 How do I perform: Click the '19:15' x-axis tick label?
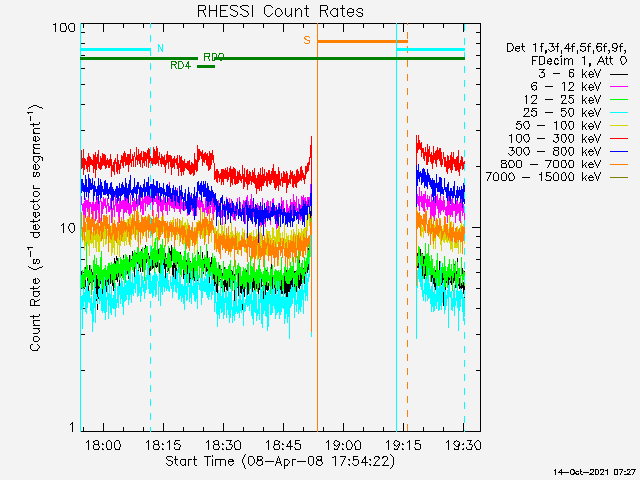coord(403,445)
